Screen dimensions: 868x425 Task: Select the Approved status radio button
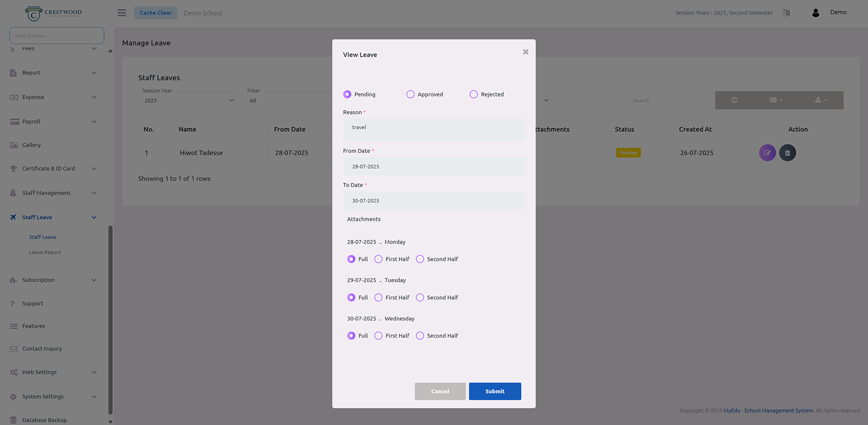[410, 94]
